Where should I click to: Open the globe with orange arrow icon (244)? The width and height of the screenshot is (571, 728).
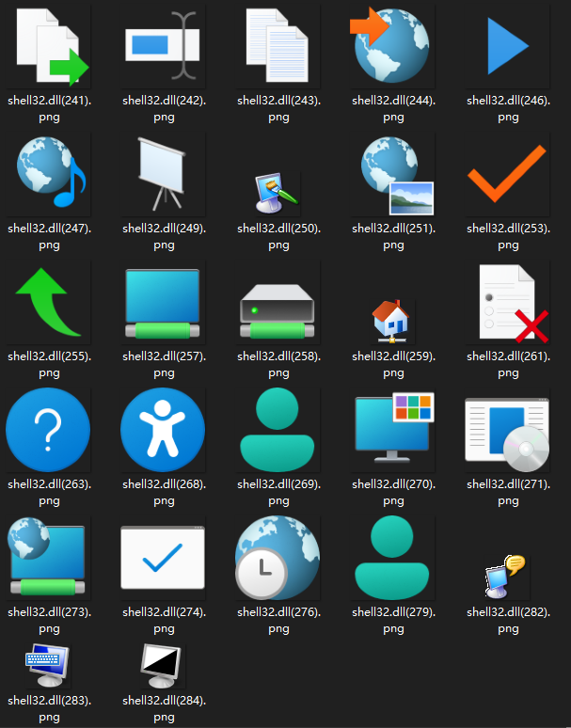390,45
